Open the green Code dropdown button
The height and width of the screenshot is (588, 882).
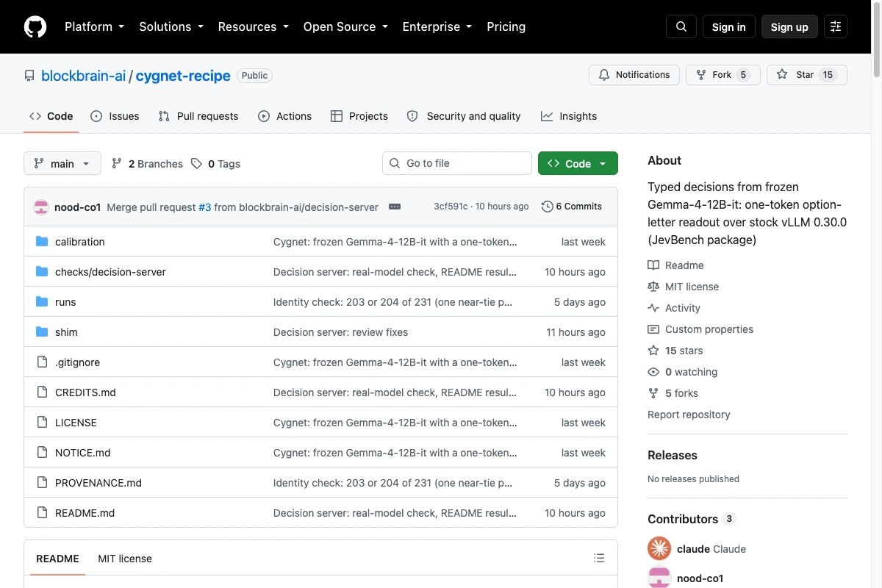tap(578, 163)
